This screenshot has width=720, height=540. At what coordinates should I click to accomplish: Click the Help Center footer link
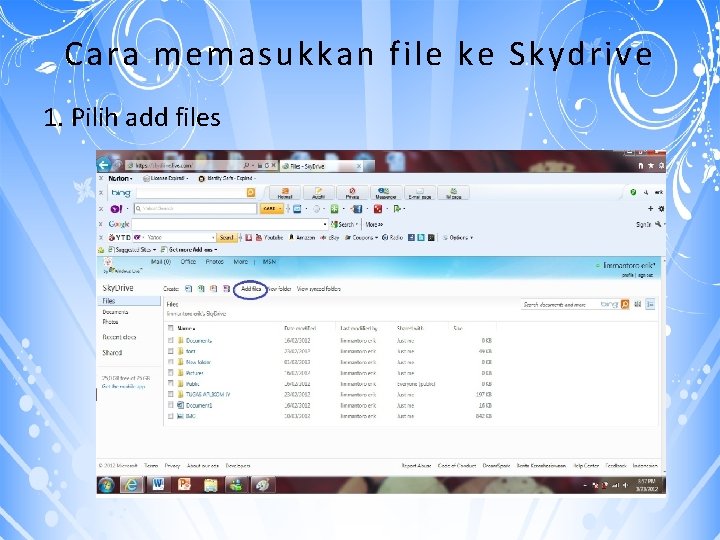pos(586,466)
